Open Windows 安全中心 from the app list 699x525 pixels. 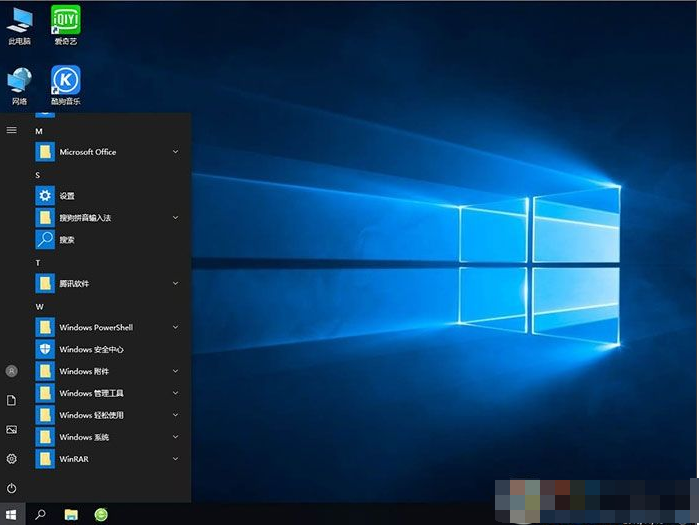point(90,349)
